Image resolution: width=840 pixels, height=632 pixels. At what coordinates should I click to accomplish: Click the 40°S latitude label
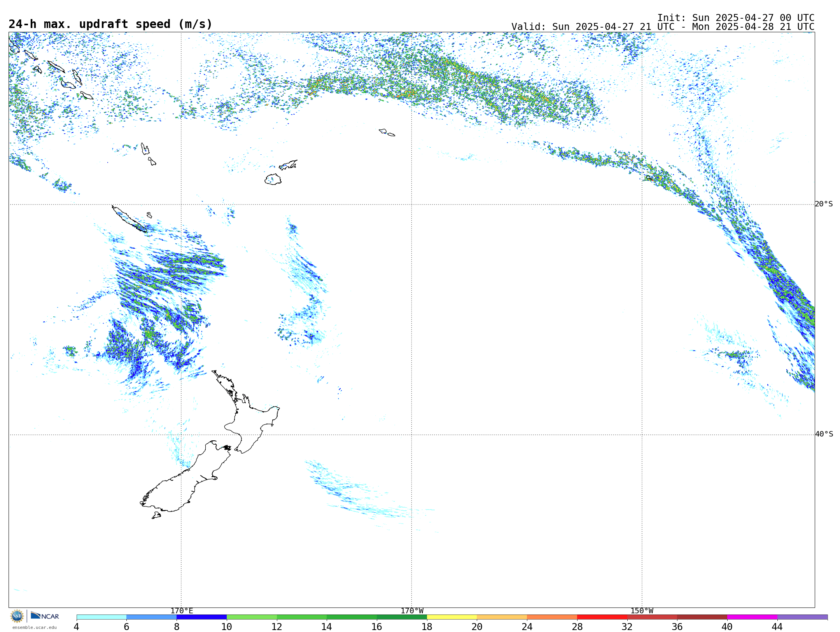(824, 434)
